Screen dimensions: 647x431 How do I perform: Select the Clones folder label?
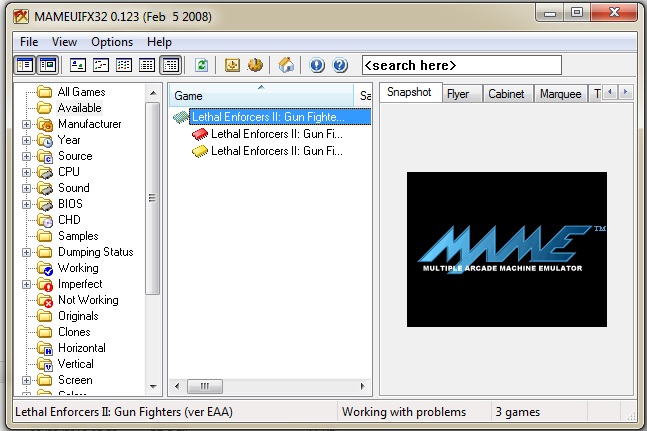coord(74,332)
